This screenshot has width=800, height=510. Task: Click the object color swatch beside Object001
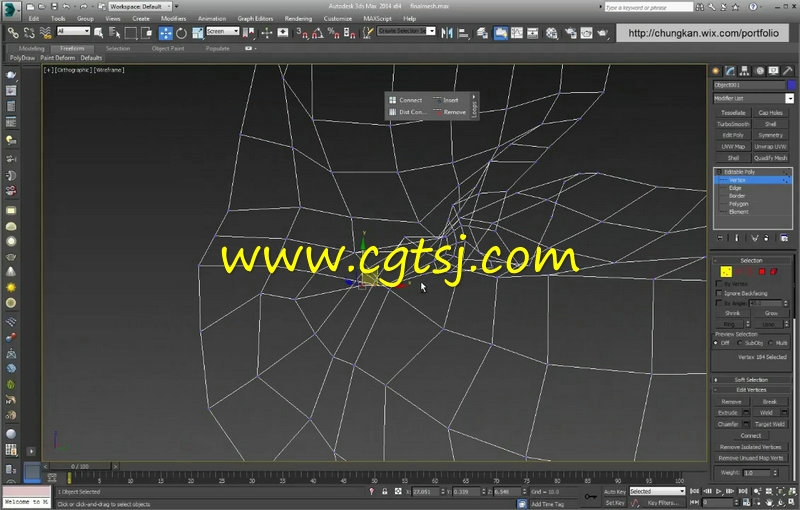[790, 85]
